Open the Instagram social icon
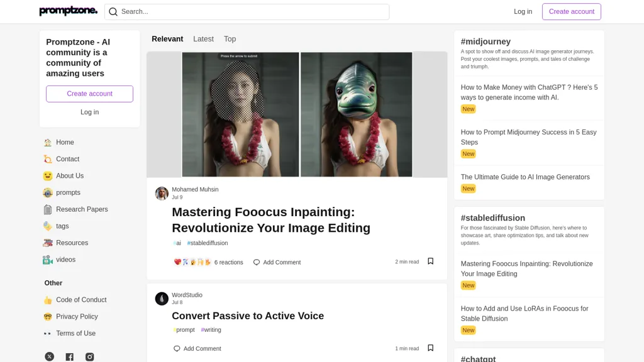The image size is (644, 362). pos(89,357)
